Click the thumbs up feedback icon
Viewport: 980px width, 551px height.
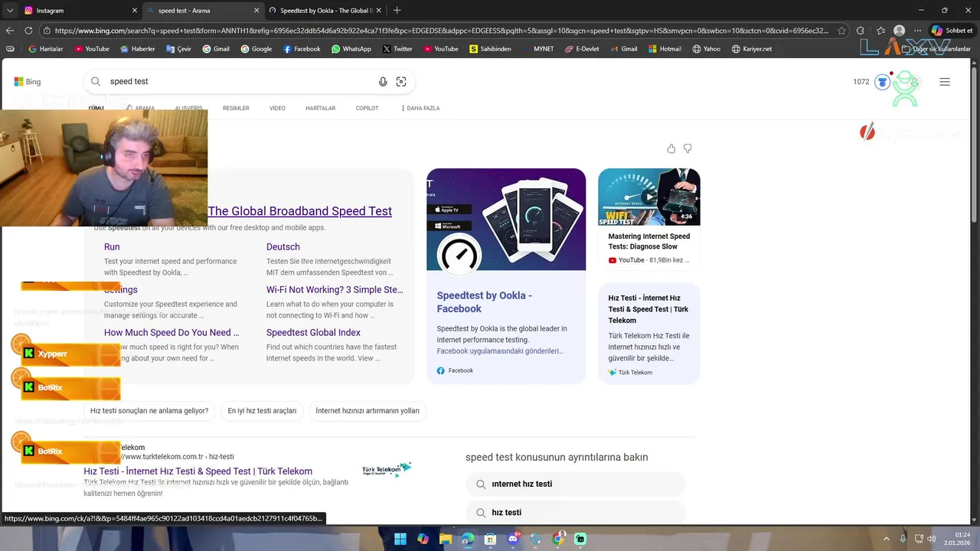tap(671, 148)
